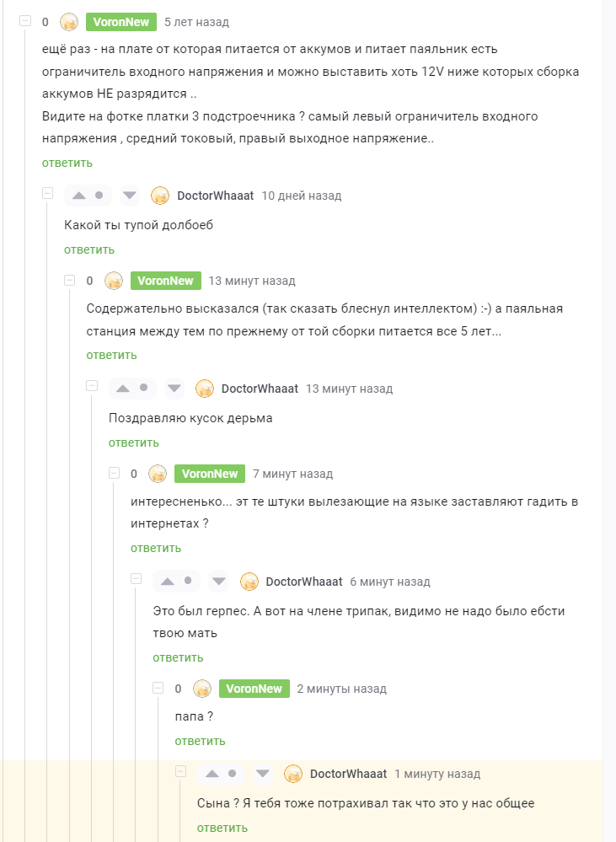616x842 pixels.
Task: Reply to VoronNew's comment from 2 minutes ago
Action: 201,741
